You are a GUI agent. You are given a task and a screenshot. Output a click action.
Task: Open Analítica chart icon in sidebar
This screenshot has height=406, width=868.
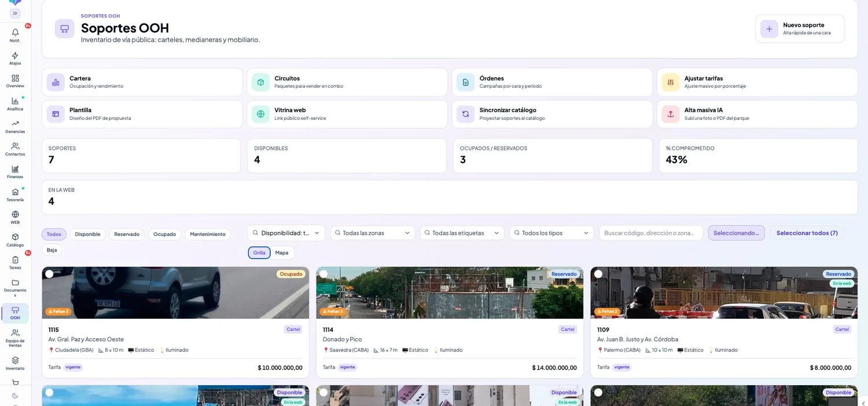(15, 101)
